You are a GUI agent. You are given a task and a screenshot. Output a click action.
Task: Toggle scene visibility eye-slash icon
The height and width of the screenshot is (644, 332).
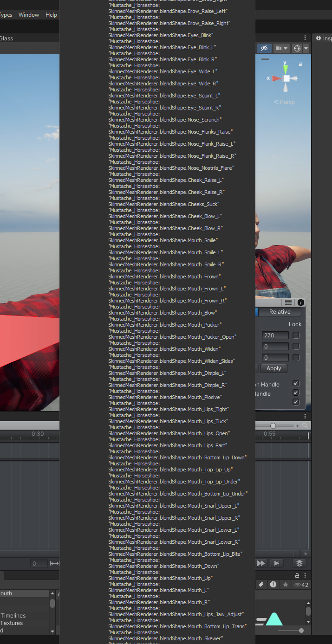[x=264, y=48]
